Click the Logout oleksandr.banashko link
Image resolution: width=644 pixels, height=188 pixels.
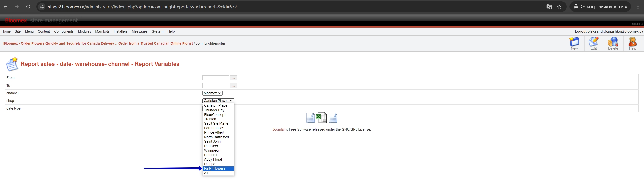click(x=609, y=31)
